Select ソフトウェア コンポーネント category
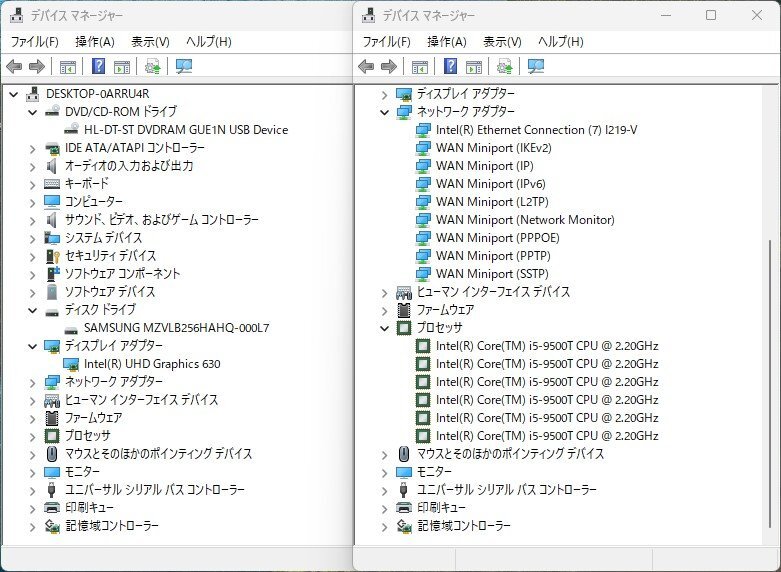This screenshot has width=781, height=572. coord(123,274)
